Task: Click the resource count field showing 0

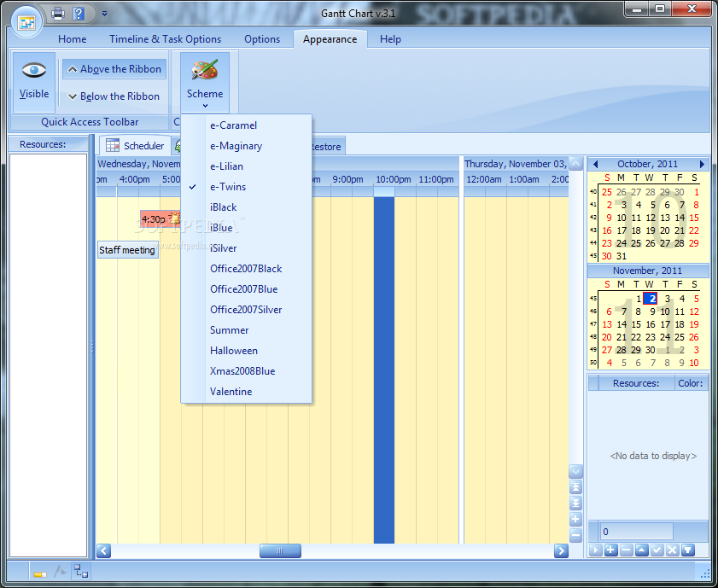Action: 637,532
